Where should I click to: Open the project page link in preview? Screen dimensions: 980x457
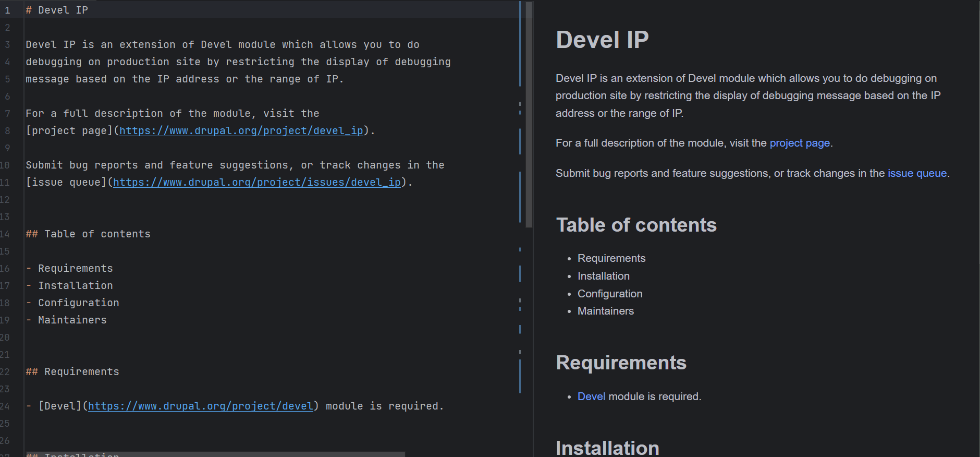pos(800,143)
